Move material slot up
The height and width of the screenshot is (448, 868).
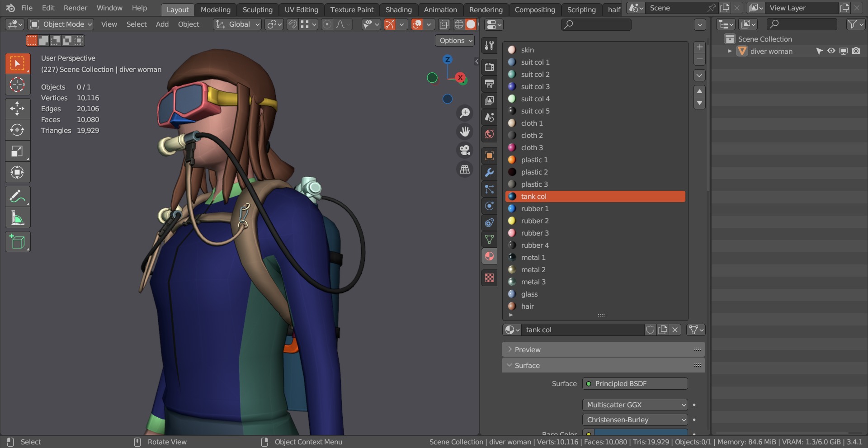point(699,91)
